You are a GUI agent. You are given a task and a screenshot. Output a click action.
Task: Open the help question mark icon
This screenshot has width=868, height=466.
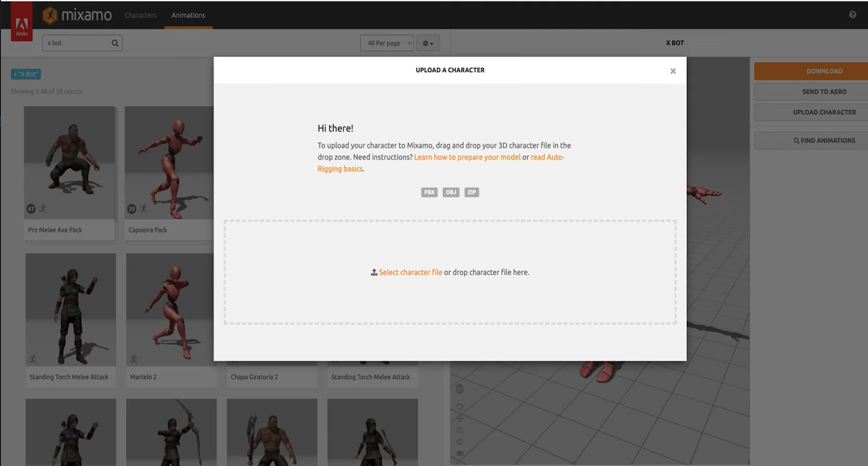click(852, 15)
